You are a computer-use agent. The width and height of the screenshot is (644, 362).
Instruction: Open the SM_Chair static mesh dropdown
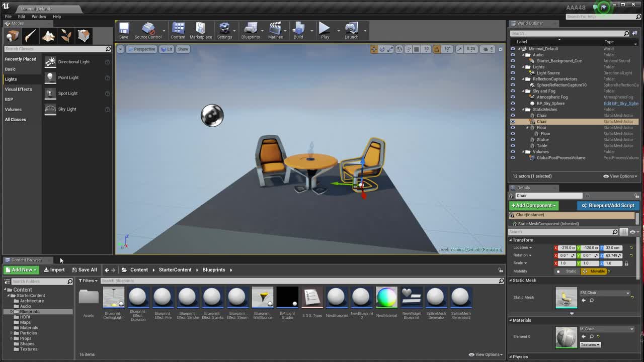(605, 293)
